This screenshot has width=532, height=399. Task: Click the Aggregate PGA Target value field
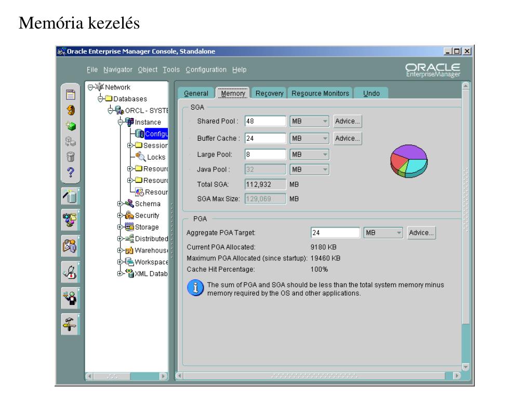point(335,233)
